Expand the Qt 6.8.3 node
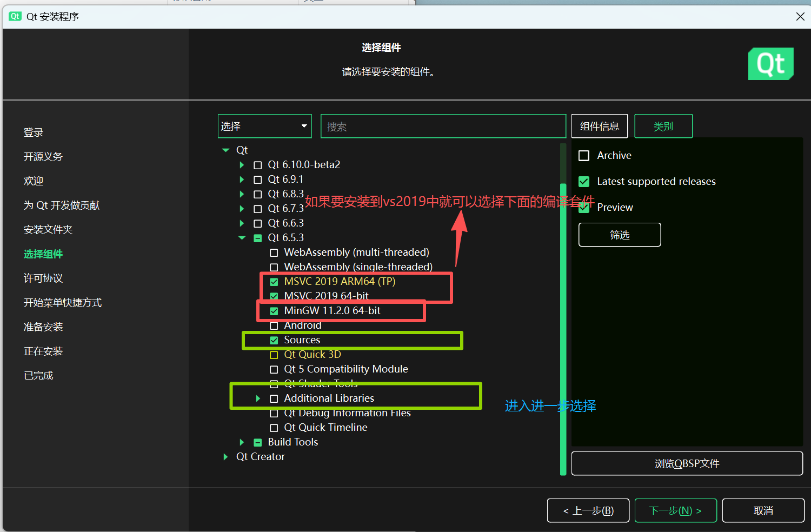Screen dimensions: 811x532 pos(242,194)
